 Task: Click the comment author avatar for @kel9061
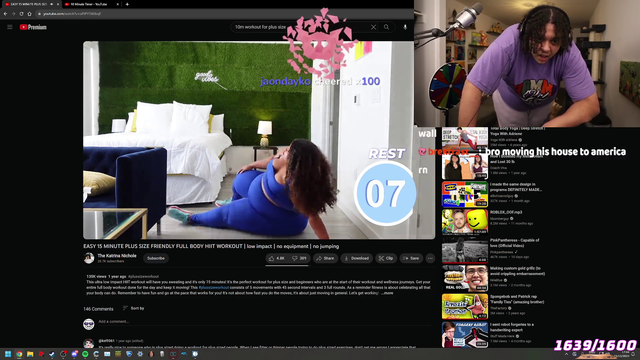point(89,343)
